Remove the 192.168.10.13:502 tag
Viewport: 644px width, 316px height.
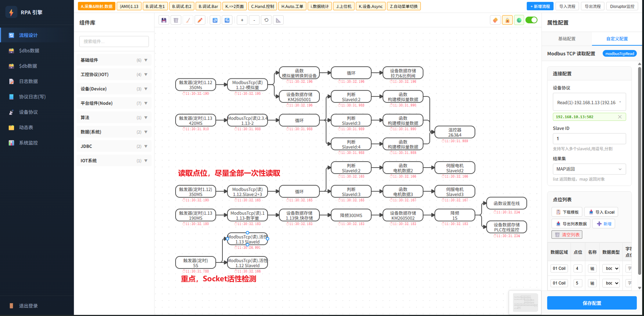coord(620,117)
